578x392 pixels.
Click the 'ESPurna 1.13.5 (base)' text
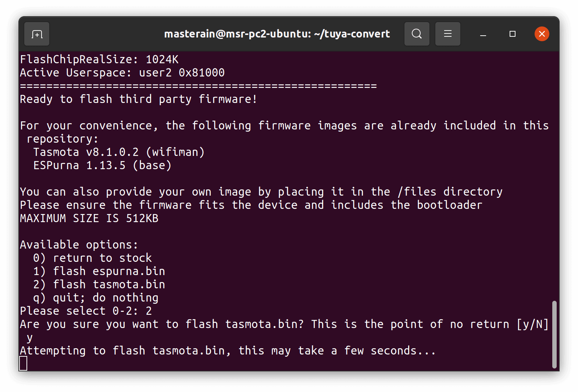(x=102, y=165)
